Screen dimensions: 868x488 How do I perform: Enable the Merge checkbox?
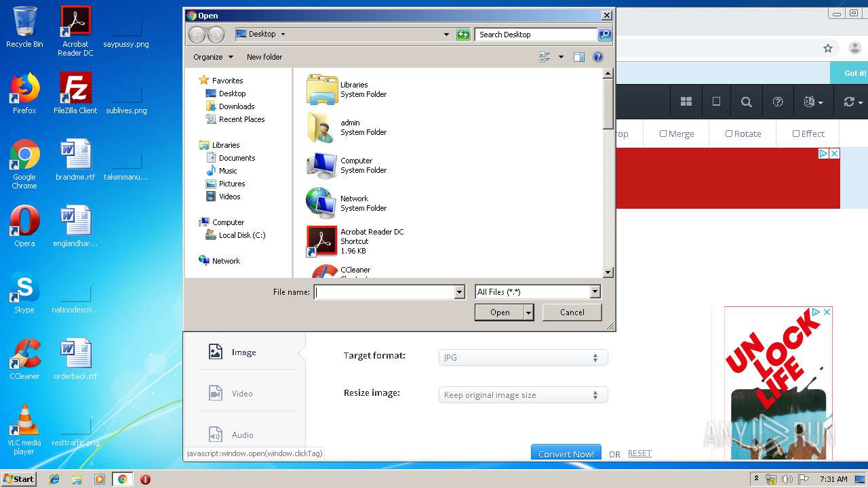pyautogui.click(x=663, y=134)
